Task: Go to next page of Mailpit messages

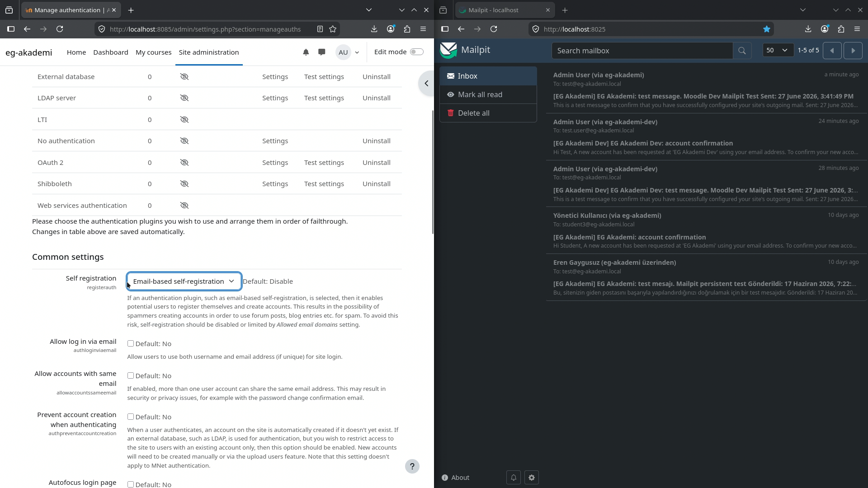Action: pos(853,51)
